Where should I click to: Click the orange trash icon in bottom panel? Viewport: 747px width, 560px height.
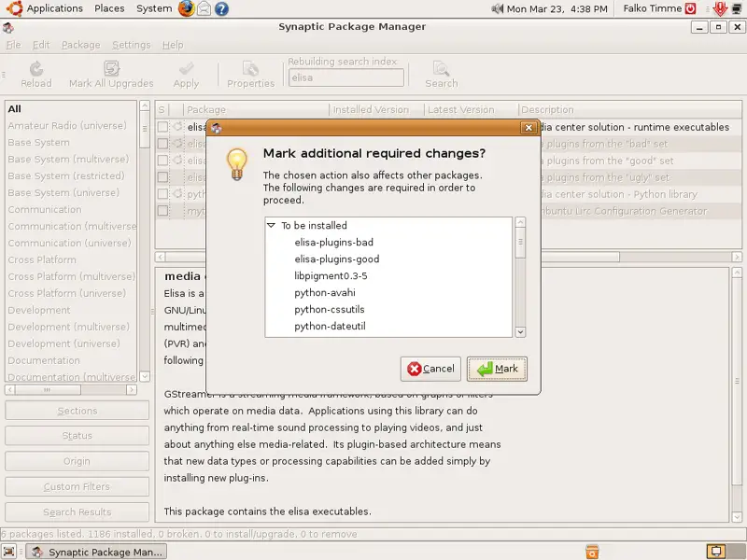pos(592,552)
